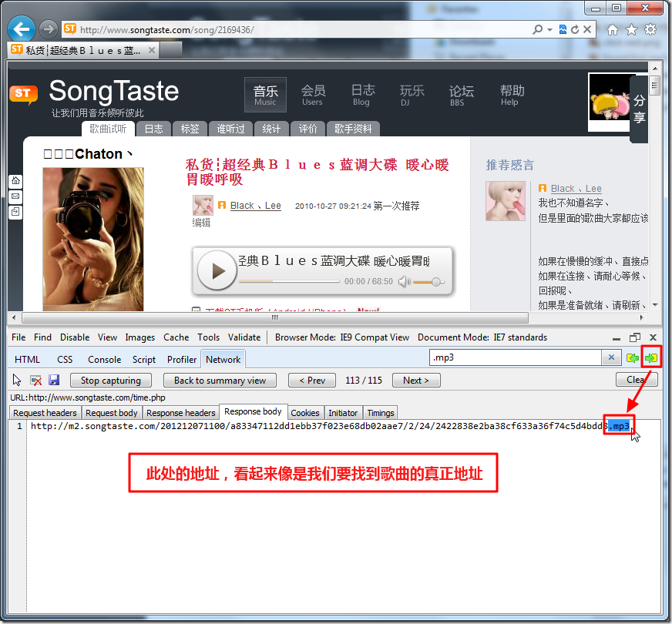672x624 pixels.
Task: Activate the select element pointer tool
Action: [17, 381]
